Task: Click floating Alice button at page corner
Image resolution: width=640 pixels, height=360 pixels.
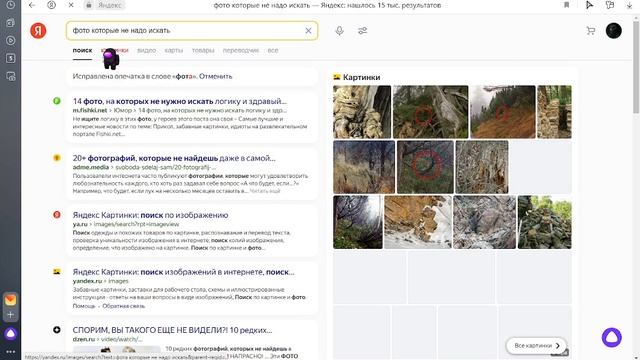Action: (x=611, y=337)
